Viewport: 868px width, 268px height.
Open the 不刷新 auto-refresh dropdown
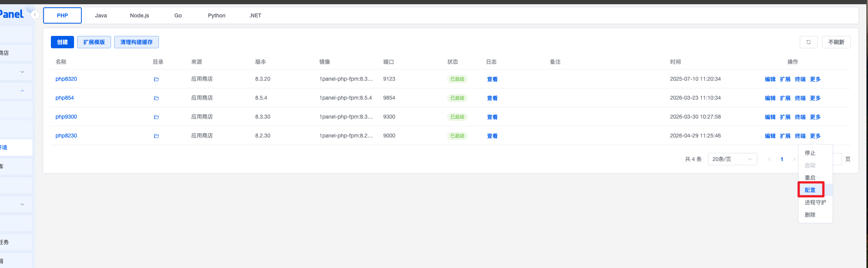coord(836,42)
